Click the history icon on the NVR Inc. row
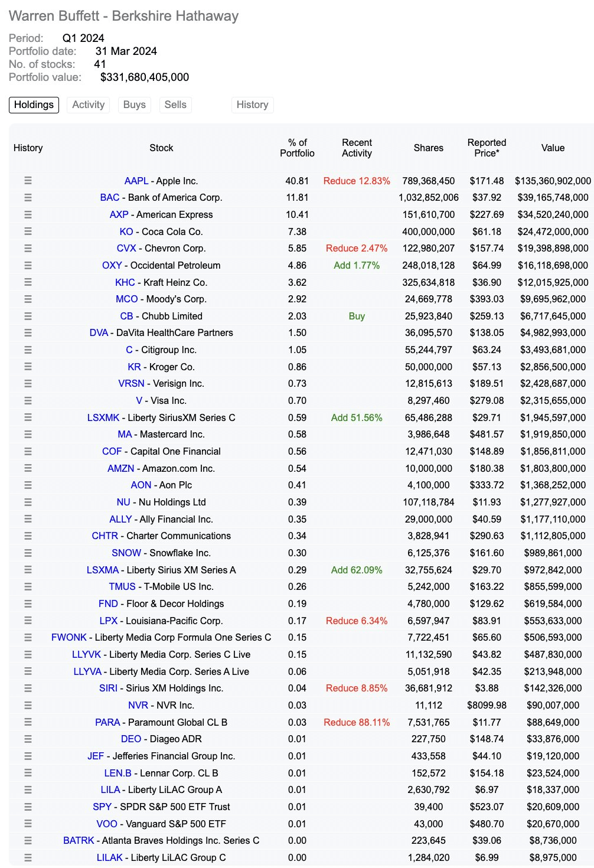Image resolution: width=594 pixels, height=868 pixels. click(x=28, y=705)
